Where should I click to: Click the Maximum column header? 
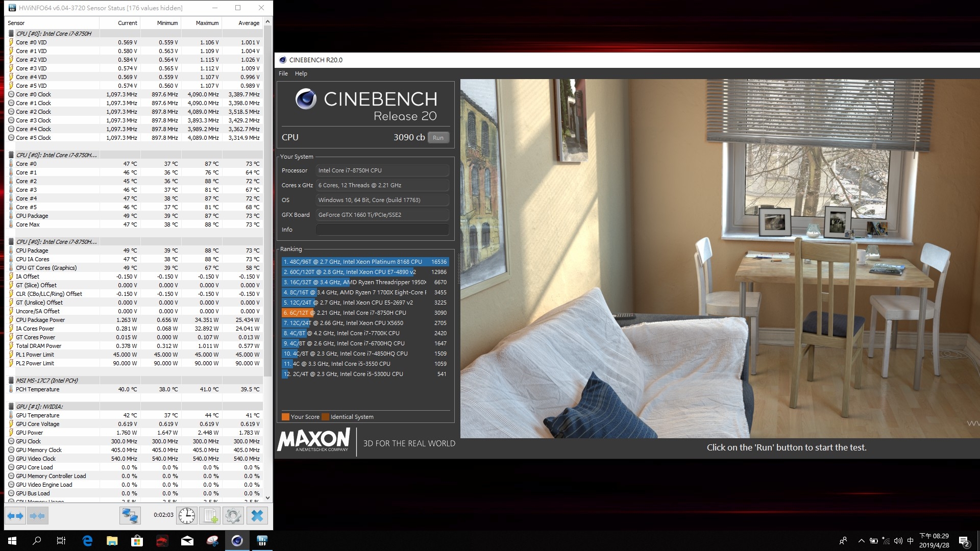(201, 23)
